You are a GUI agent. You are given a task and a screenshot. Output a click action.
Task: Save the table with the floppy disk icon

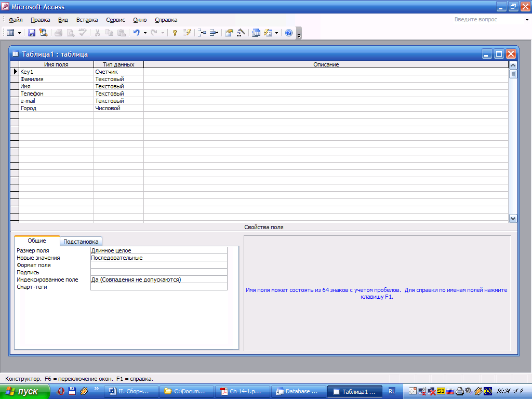32,33
